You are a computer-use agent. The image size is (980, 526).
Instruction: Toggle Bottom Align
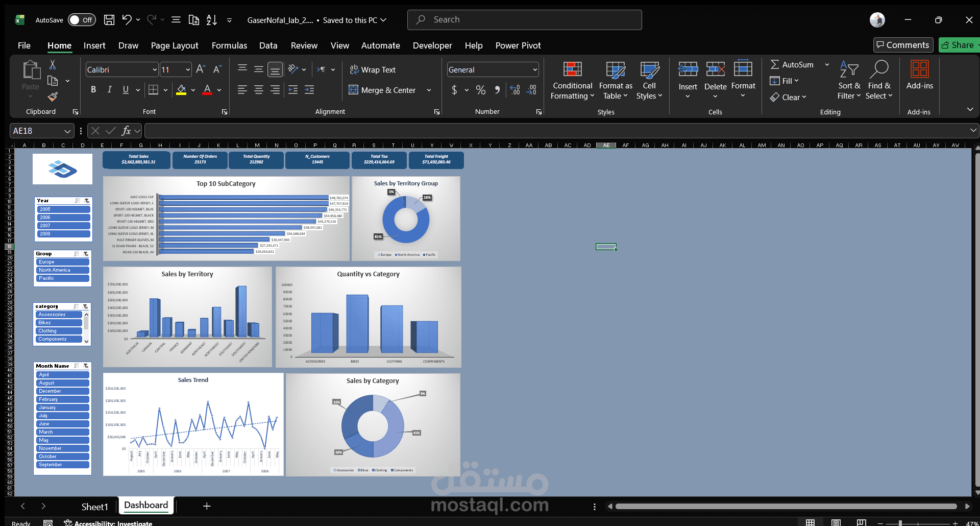275,69
